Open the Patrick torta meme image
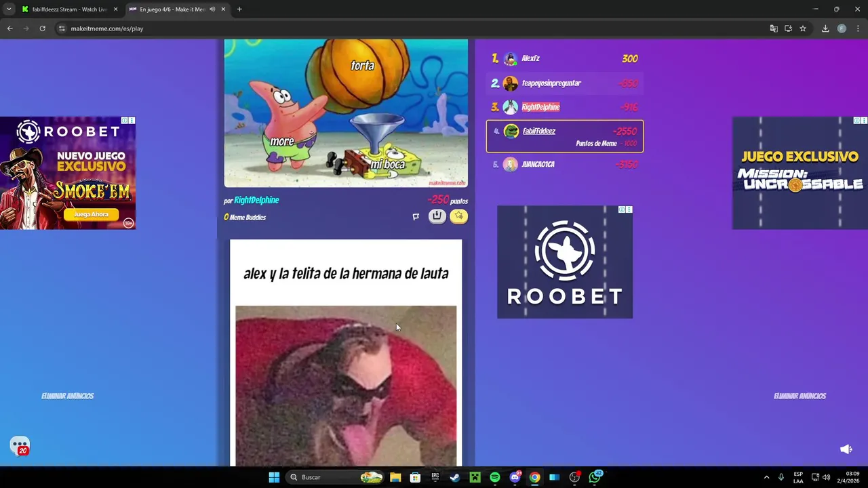Screen dimensions: 868x488 click(x=346, y=113)
